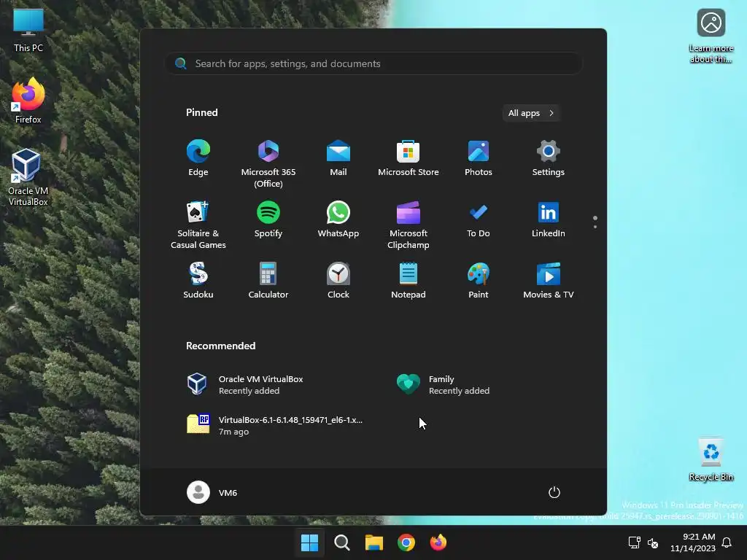Open Microsoft Store
The image size is (747, 560).
click(409, 158)
